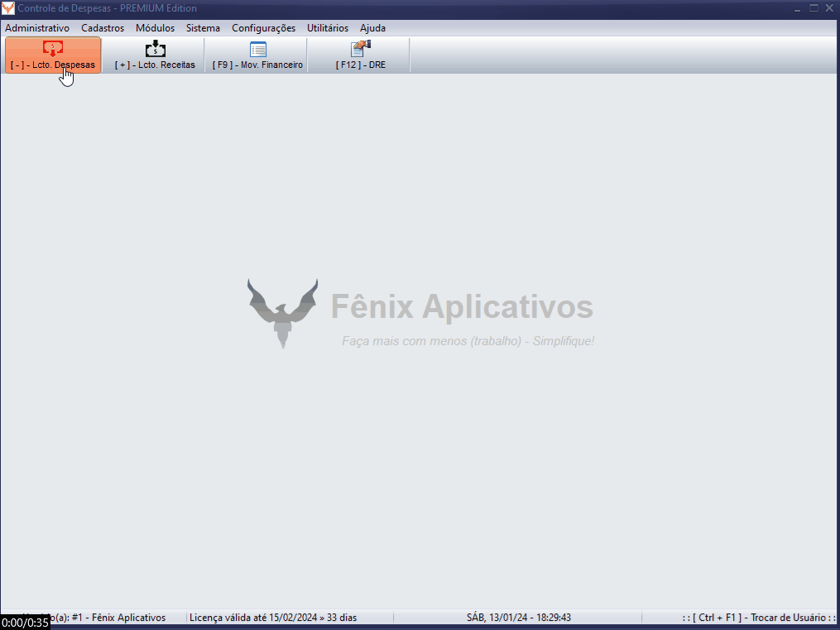Viewport: 840px width, 630px height.
Task: Open the Ajuda help menu
Action: coord(373,28)
